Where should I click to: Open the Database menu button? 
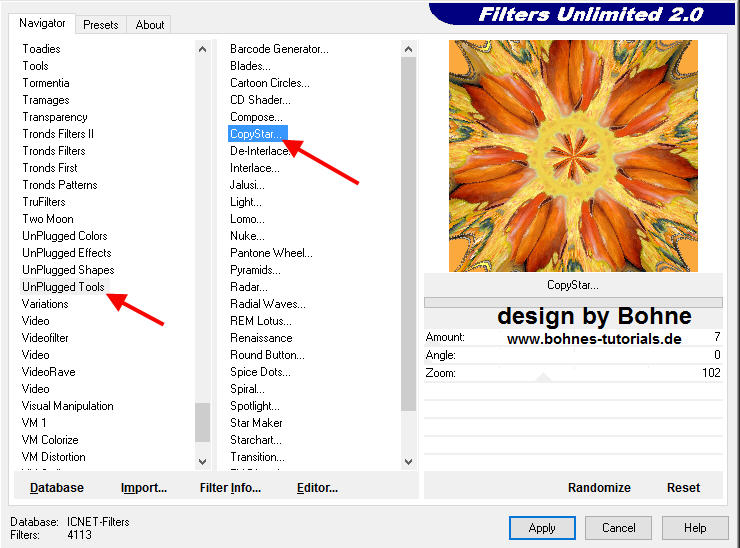[x=57, y=488]
